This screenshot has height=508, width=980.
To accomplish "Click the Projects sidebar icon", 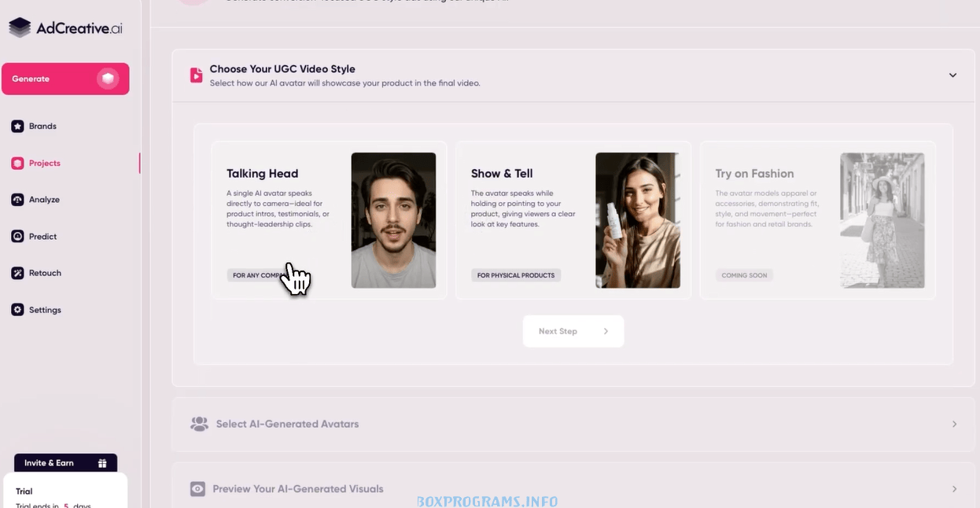I will (x=17, y=163).
